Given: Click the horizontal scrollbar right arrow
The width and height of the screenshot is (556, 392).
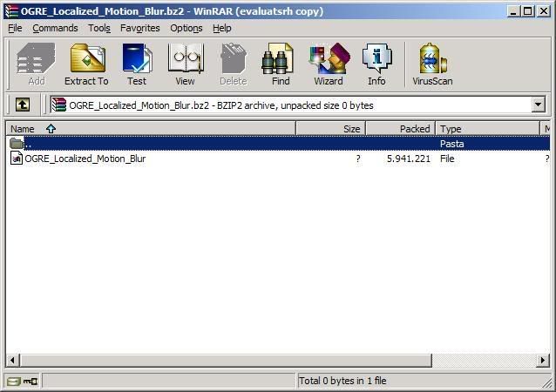Looking at the screenshot, I should pos(543,361).
